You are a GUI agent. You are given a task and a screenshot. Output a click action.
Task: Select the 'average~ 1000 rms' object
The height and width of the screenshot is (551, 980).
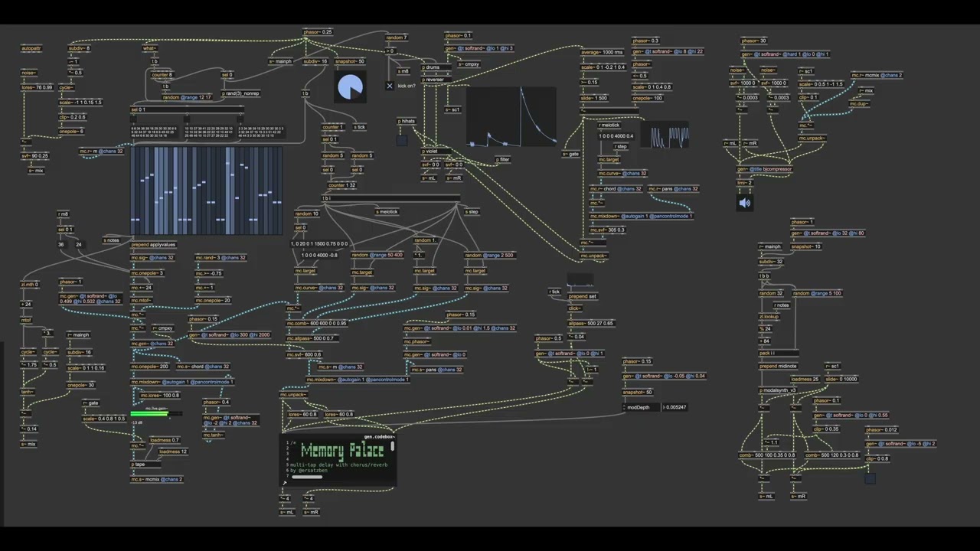(603, 52)
